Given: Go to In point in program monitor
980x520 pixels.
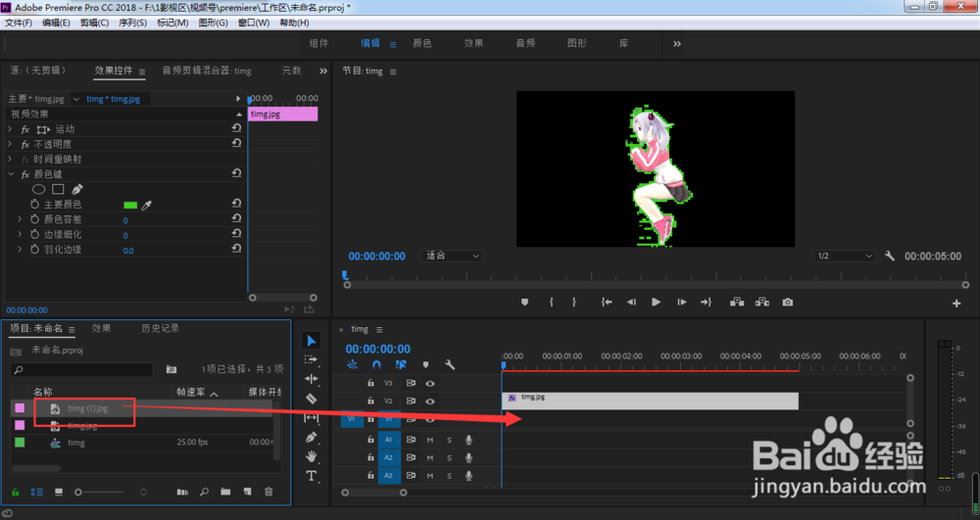Looking at the screenshot, I should [607, 303].
